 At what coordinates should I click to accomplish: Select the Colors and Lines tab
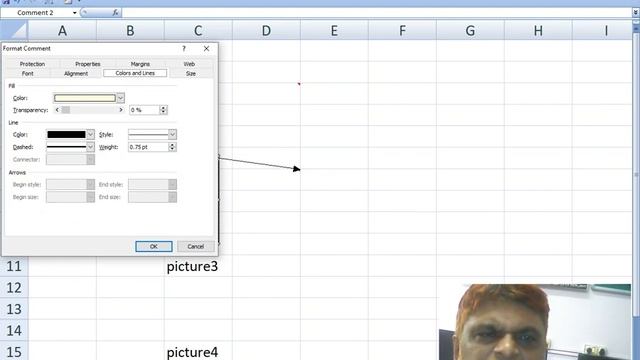tap(135, 73)
